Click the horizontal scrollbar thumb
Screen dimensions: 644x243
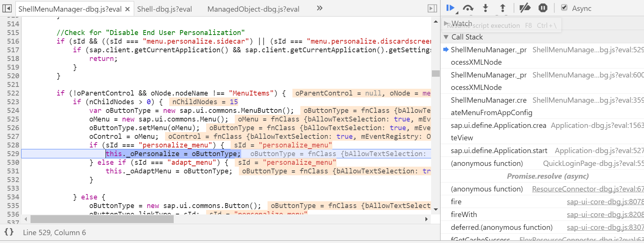click(102, 219)
